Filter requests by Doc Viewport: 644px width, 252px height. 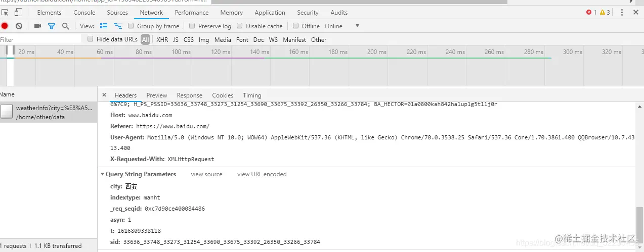coord(259,39)
